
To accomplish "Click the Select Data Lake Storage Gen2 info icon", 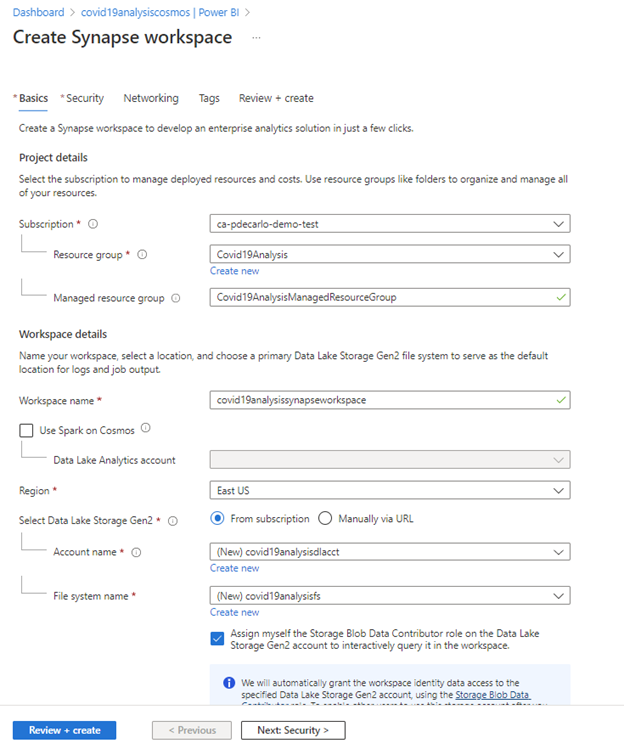I will pos(173,521).
